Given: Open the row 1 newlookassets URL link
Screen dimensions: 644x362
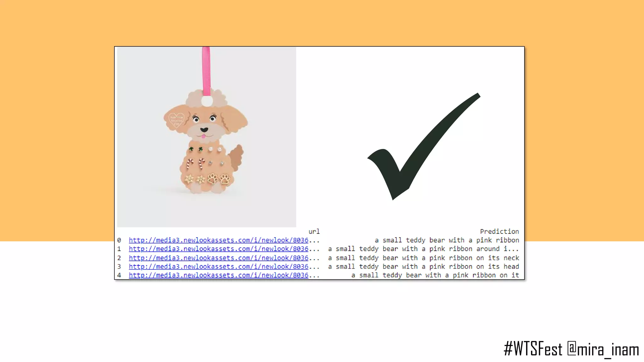Looking at the screenshot, I should 218,249.
